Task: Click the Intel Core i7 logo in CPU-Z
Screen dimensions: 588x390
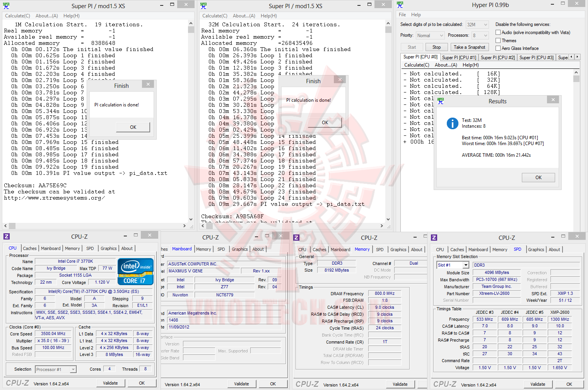Action: click(135, 271)
